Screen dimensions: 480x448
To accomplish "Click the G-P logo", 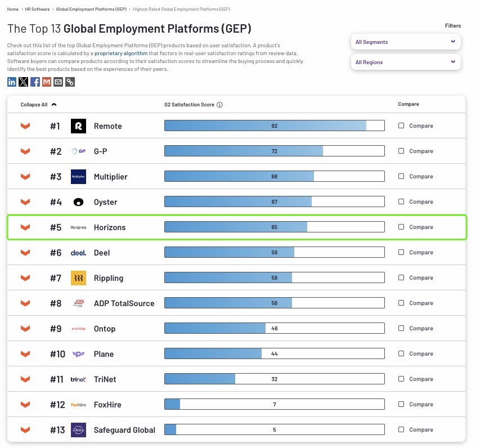I will (78, 151).
